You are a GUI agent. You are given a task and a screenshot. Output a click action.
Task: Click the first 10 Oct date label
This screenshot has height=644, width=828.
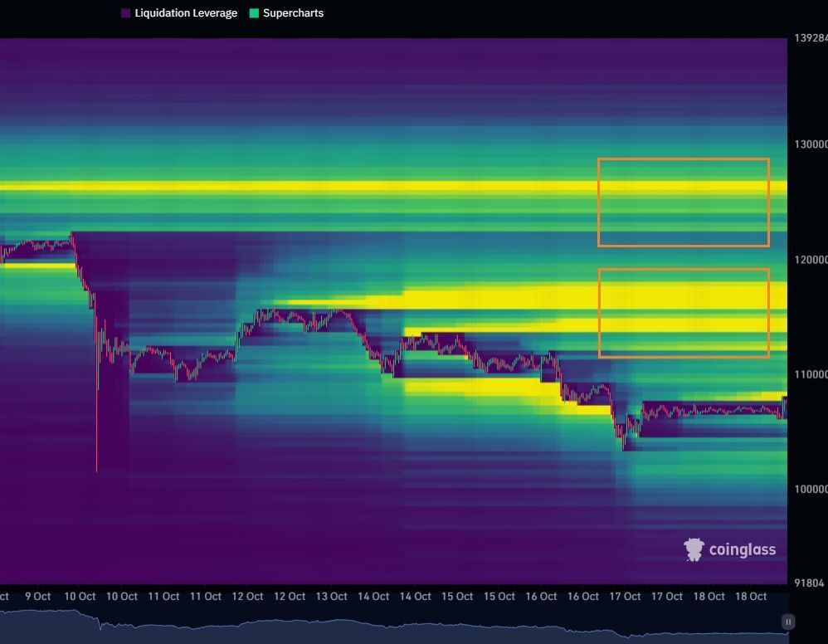[80, 596]
